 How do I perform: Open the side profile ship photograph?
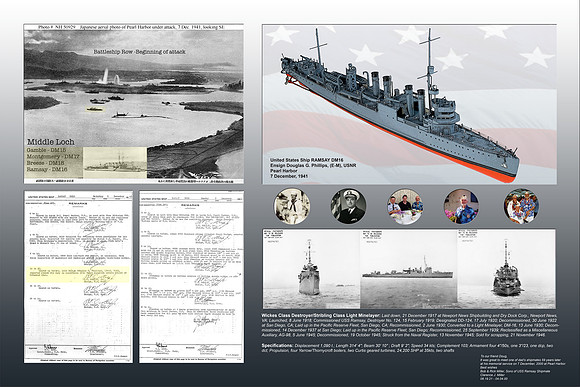point(409,269)
